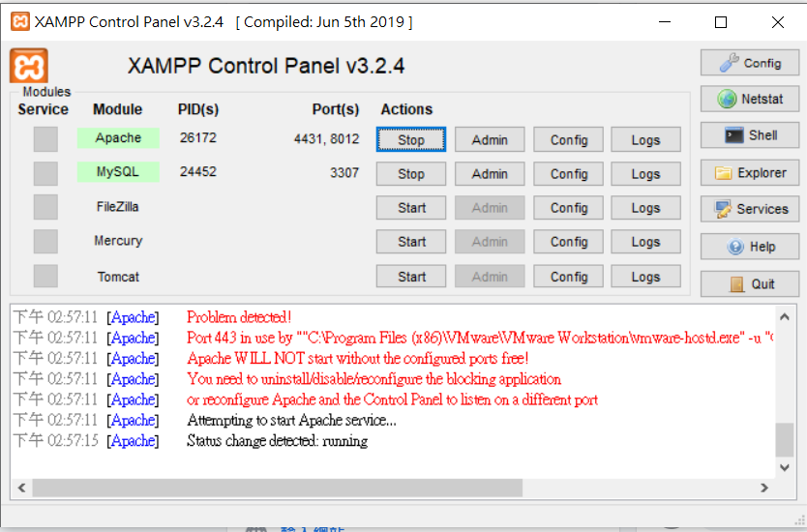This screenshot has width=807, height=532.
Task: Click the 'Problem detected!' log line
Action: 239,317
